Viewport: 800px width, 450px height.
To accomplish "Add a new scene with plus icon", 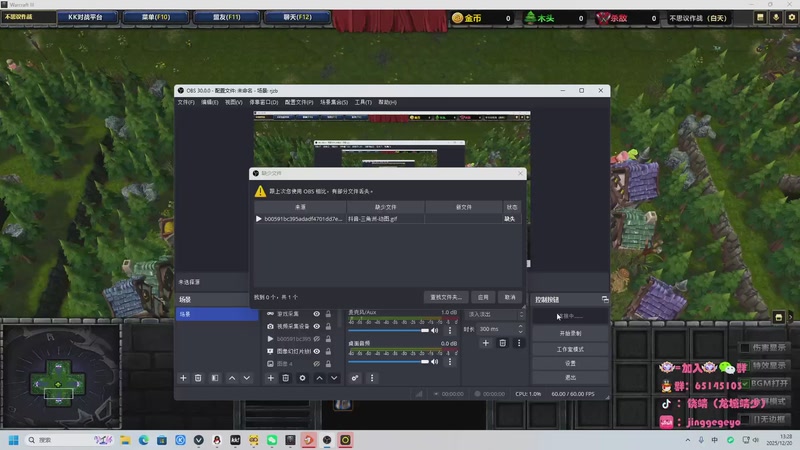I will [183, 378].
